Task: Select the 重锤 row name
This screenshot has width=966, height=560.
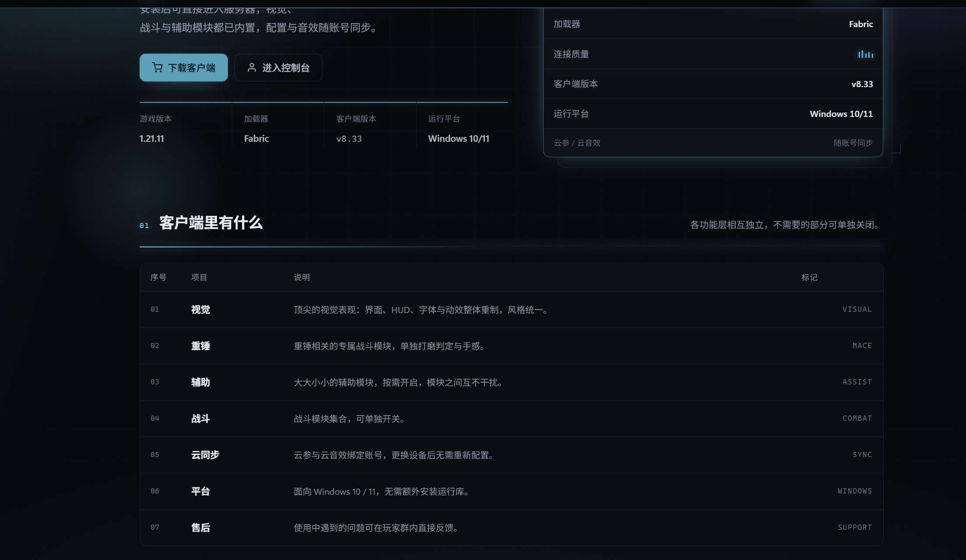Action: [201, 346]
